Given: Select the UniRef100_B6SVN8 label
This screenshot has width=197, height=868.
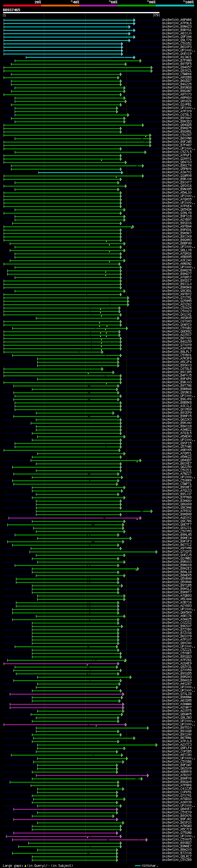Looking at the screenshot, I should pyautogui.click(x=177, y=139).
